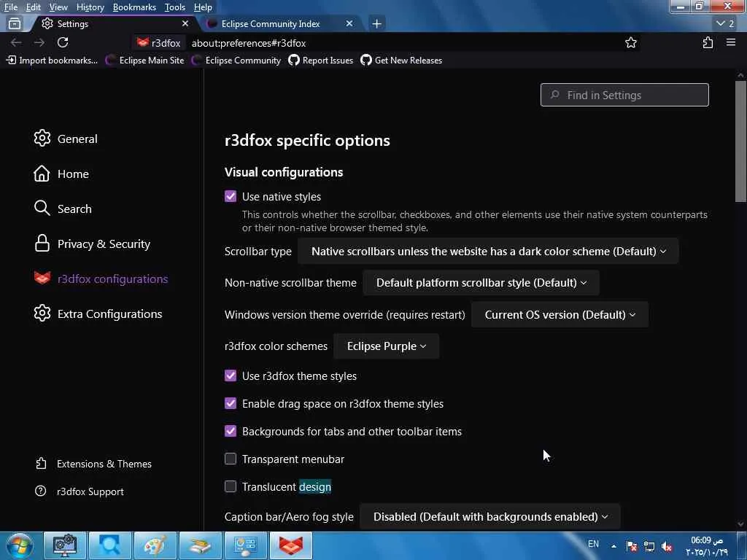747x560 pixels.
Task: Close the Eclipse Community Index tab
Action: click(x=349, y=23)
